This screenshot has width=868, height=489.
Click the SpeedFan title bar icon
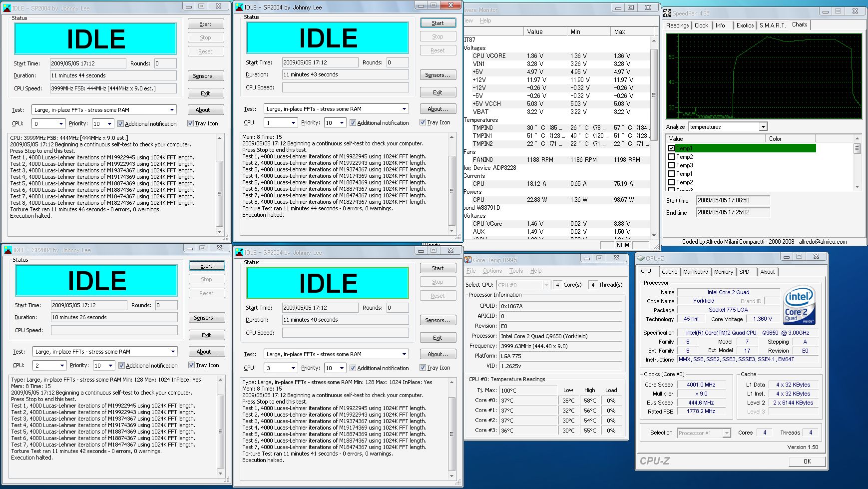tap(667, 13)
